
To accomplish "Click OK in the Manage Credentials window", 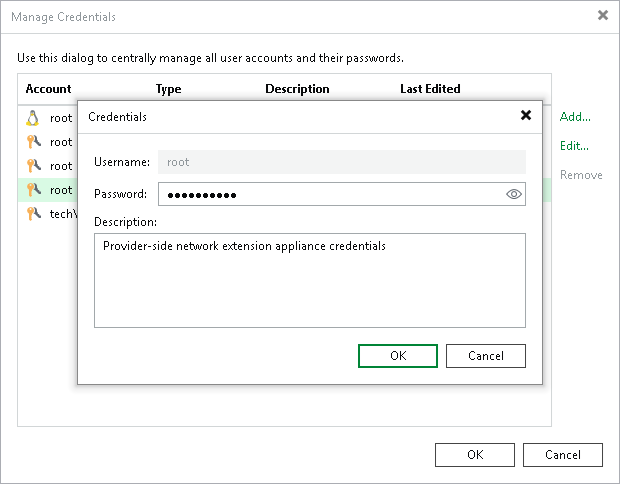I will tap(475, 455).
